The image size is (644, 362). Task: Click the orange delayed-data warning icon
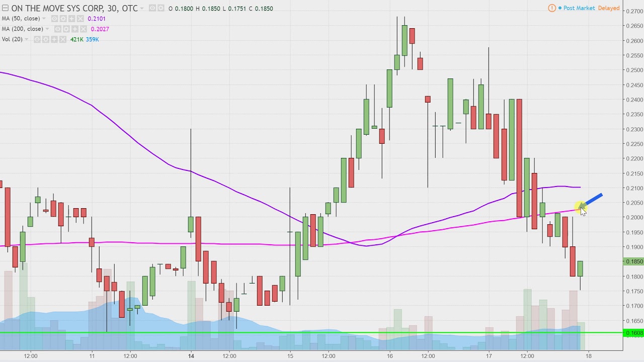tap(552, 8)
